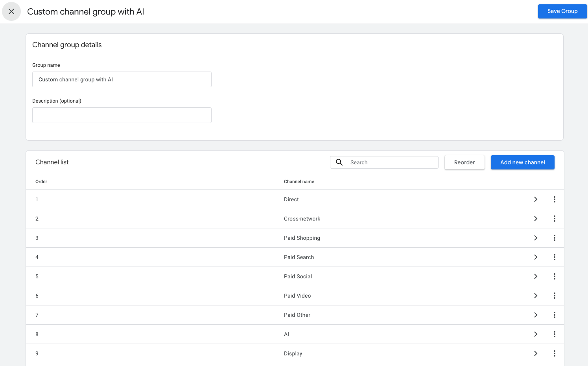Expand the Display channel chevron
588x366 pixels.
click(536, 353)
